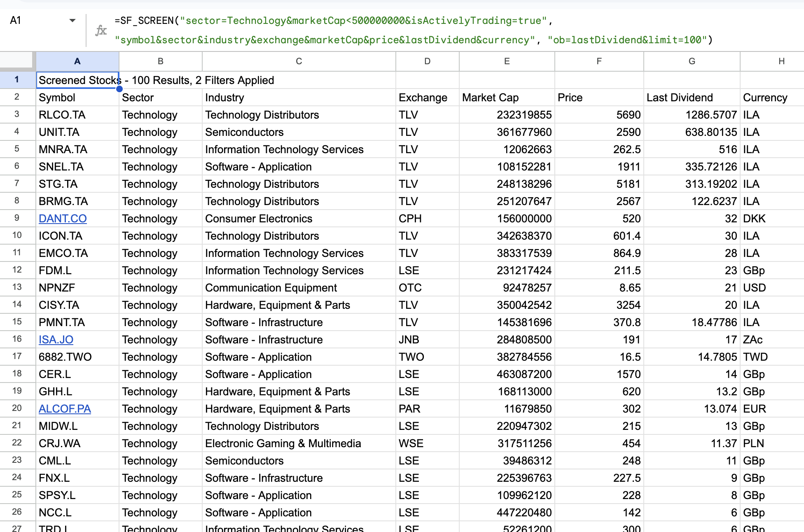Select row 9 header
The width and height of the screenshot is (804, 532).
pos(17,218)
